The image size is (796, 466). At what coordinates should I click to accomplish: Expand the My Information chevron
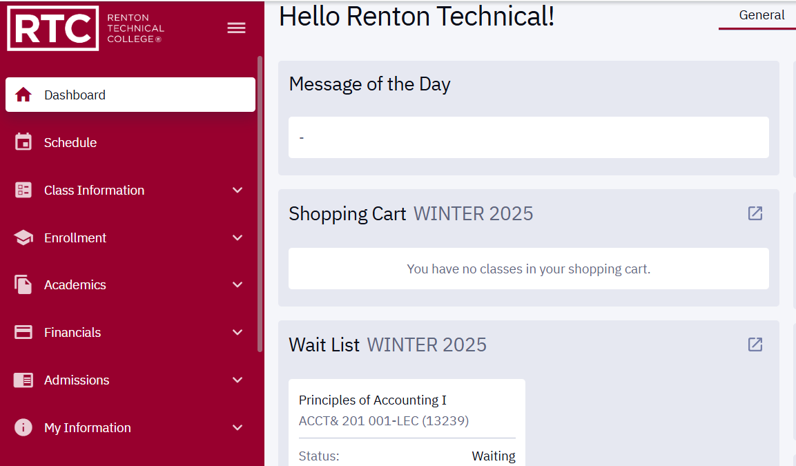(x=237, y=427)
